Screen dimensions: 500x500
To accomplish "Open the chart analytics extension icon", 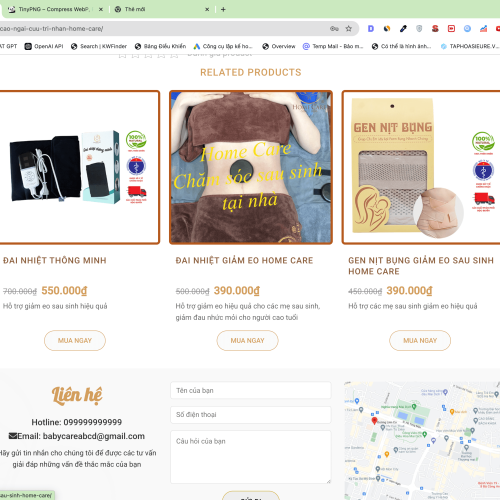I will click(483, 29).
